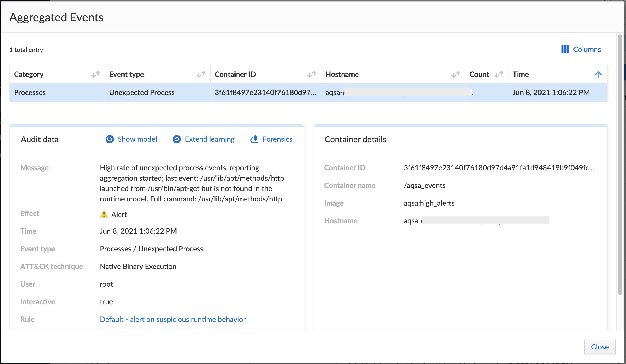
Task: Toggle Time column ascending sort arrow
Action: 598,75
